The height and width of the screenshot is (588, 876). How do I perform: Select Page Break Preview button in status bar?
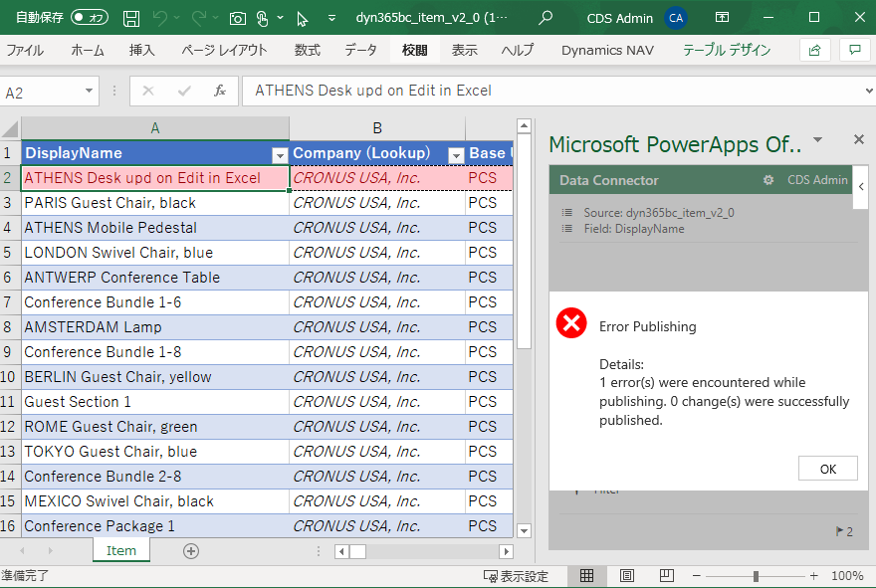point(664,576)
